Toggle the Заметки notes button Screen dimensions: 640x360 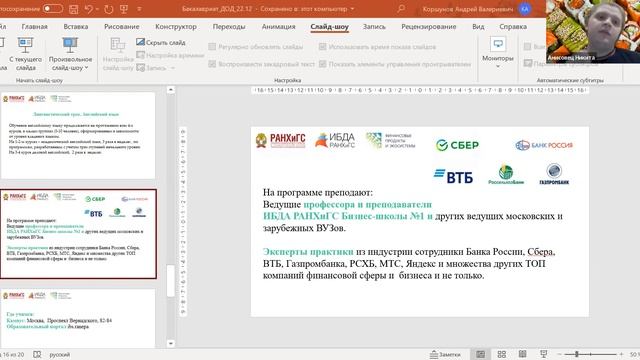click(445, 355)
